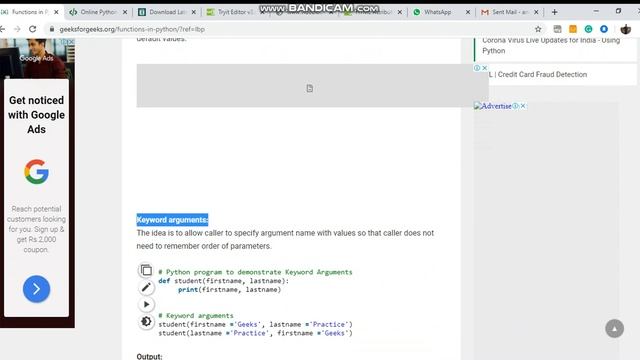
Task: Run the keyword arguments code with play icon
Action: (x=146, y=304)
